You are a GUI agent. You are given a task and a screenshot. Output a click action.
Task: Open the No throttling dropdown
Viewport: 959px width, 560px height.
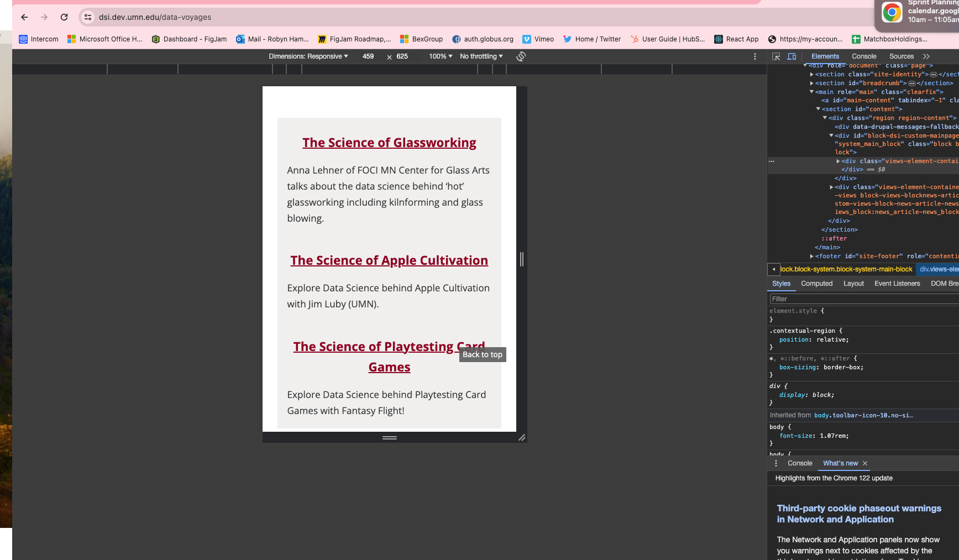tap(481, 56)
